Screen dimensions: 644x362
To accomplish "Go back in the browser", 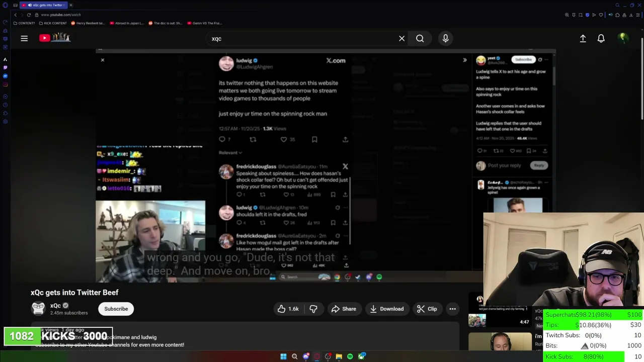I will coord(15,15).
